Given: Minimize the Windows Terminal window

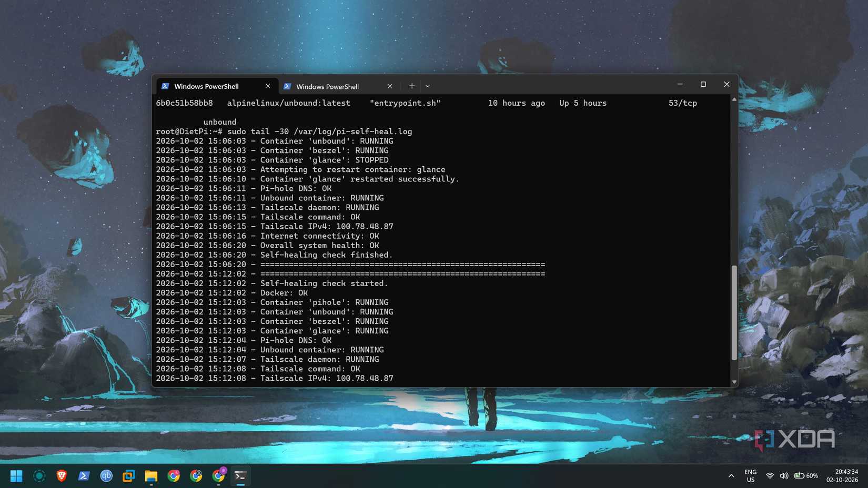Looking at the screenshot, I should (x=680, y=84).
